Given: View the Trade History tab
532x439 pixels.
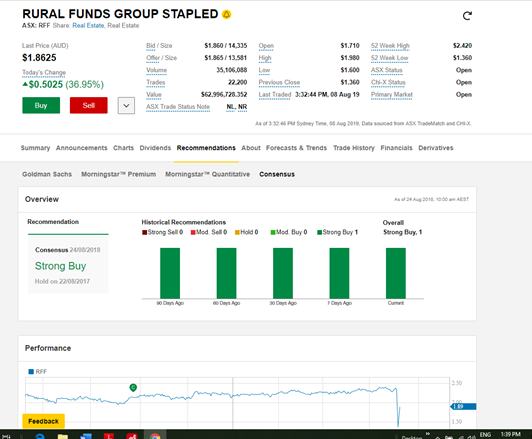Looking at the screenshot, I should (354, 148).
